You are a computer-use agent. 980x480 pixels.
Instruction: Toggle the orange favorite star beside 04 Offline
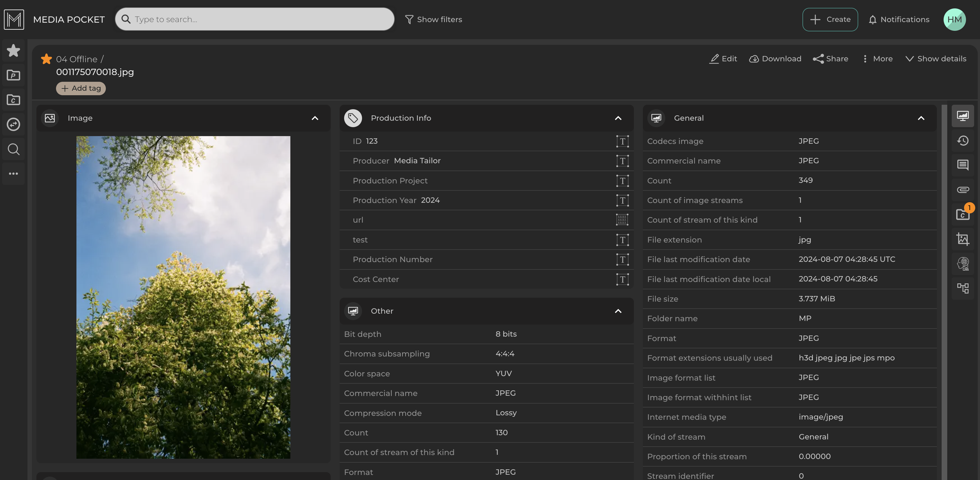pyautogui.click(x=46, y=59)
